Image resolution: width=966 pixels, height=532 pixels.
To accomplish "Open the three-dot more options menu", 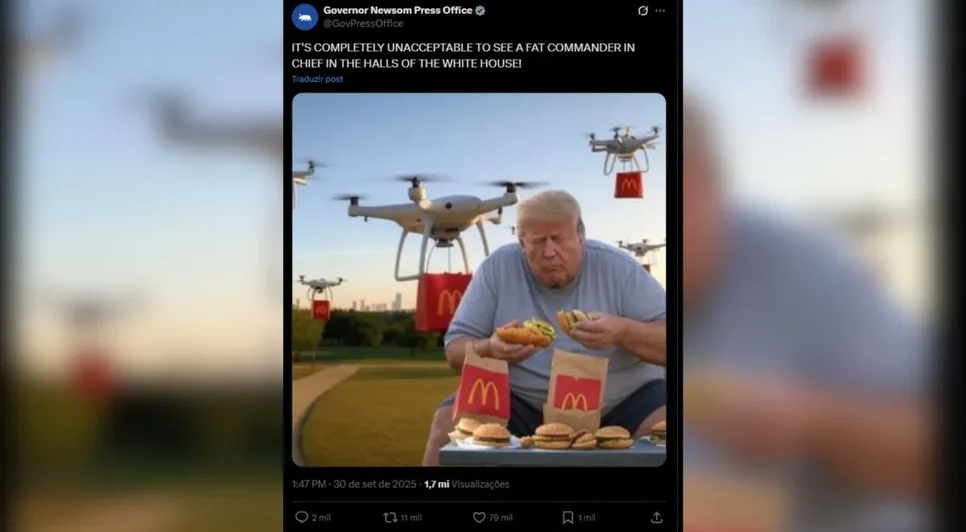I will (x=660, y=10).
